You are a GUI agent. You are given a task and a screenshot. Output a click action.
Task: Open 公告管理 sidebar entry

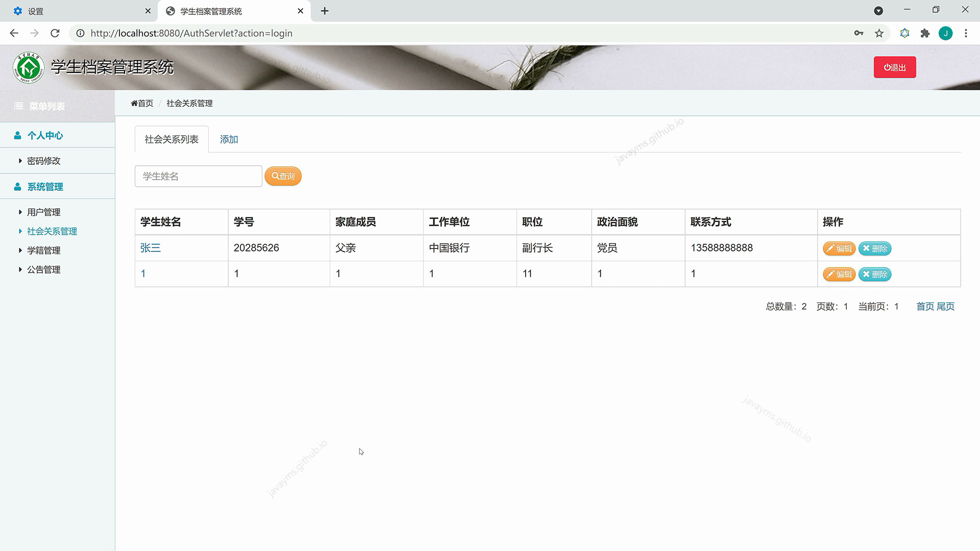pyautogui.click(x=43, y=269)
